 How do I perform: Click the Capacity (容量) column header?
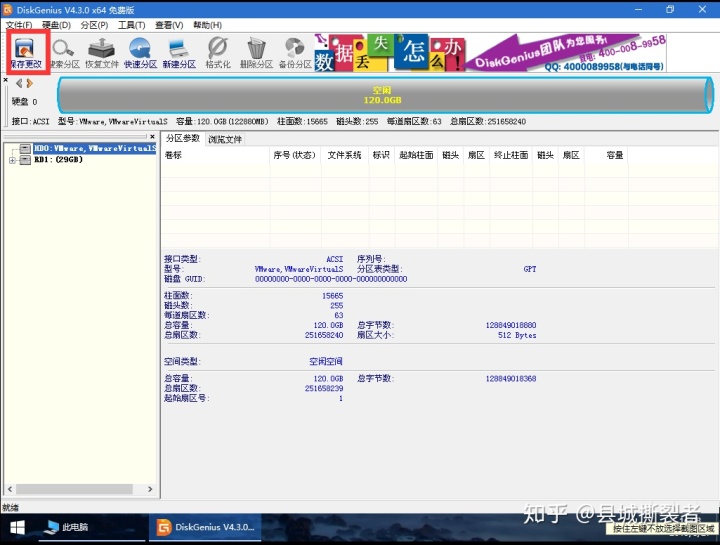606,155
